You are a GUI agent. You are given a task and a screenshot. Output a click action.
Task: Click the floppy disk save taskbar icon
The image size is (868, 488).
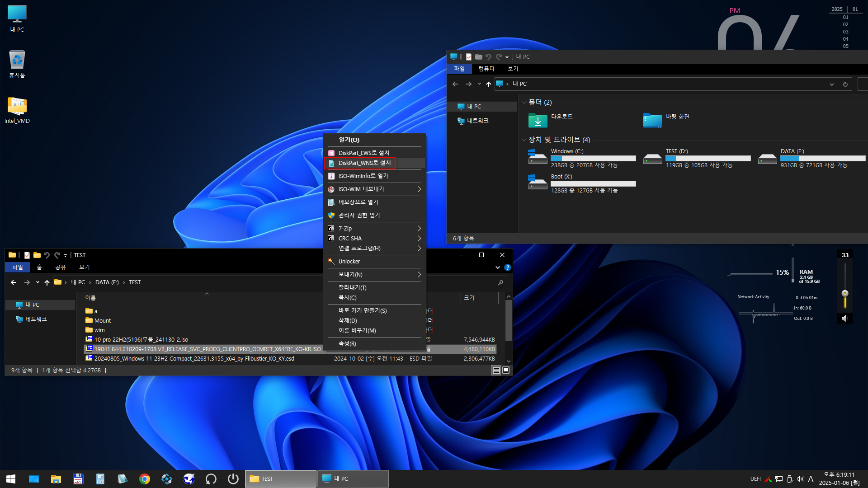point(78,479)
